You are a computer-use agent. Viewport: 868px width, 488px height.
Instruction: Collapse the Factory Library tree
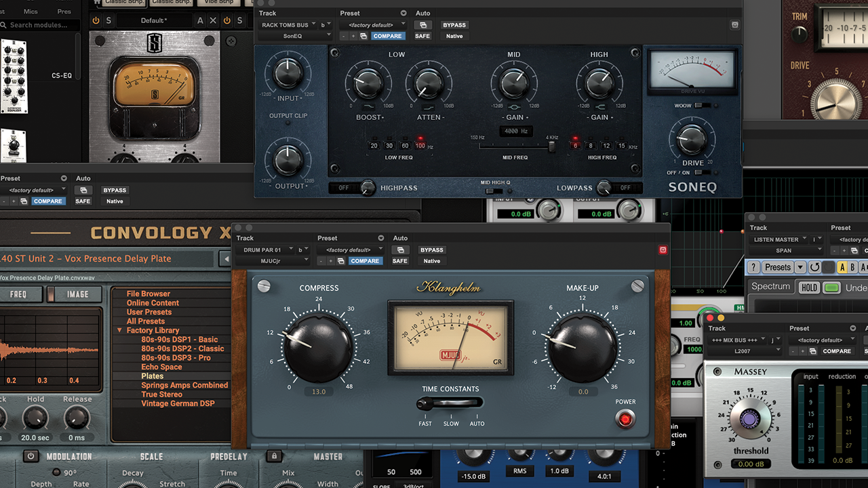coord(120,331)
